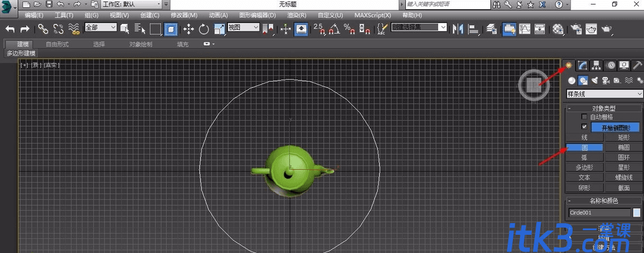Click the New Scene file icon
The width and height of the screenshot is (644, 253).
point(26,5)
